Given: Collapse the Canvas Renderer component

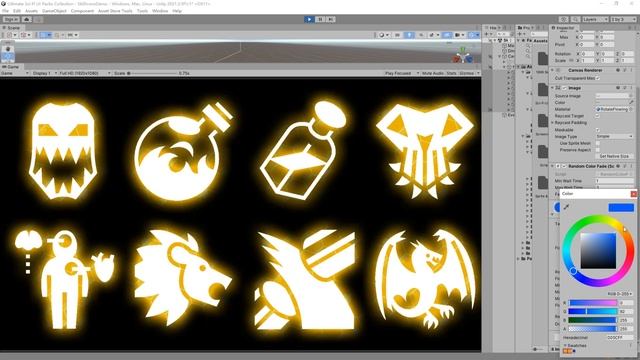Looking at the screenshot, I should 553,70.
